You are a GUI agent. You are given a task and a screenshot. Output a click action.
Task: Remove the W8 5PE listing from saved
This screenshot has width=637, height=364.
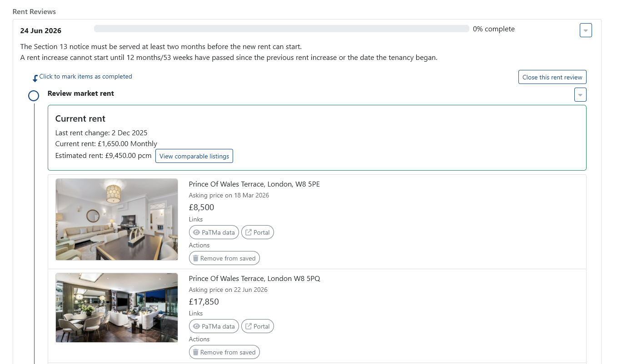coord(224,258)
